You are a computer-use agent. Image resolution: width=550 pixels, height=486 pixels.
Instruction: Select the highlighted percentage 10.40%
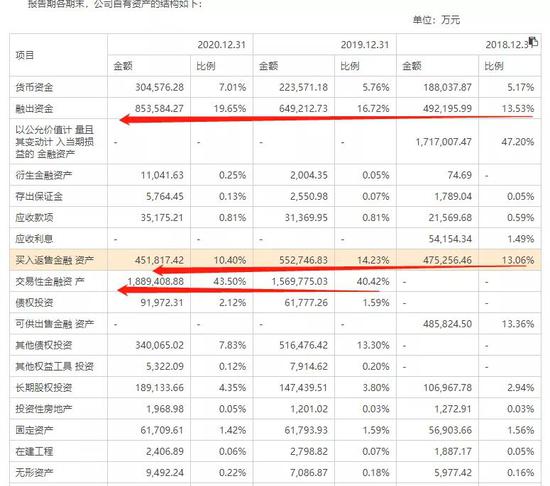point(230,260)
